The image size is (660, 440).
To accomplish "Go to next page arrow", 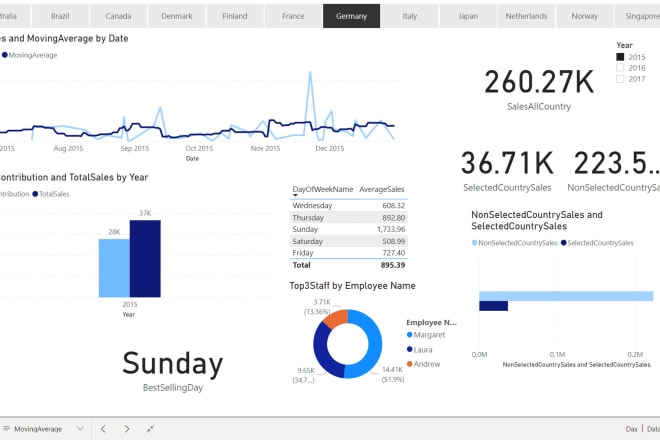I will pyautogui.click(x=127, y=429).
